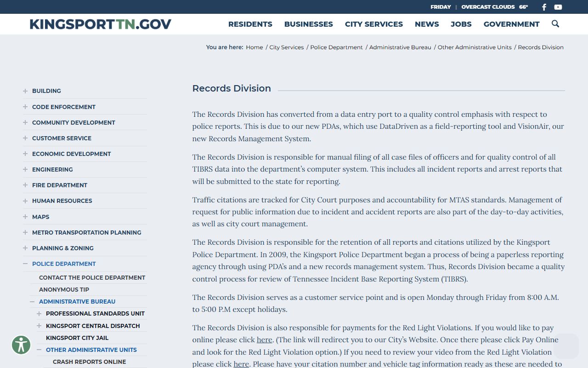This screenshot has width=588, height=368.
Task: Expand the Economic Development section
Action: 25,154
